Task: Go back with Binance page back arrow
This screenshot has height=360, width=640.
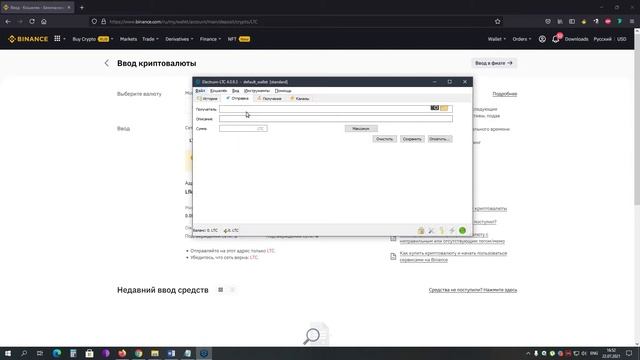Action: pyautogui.click(x=107, y=63)
